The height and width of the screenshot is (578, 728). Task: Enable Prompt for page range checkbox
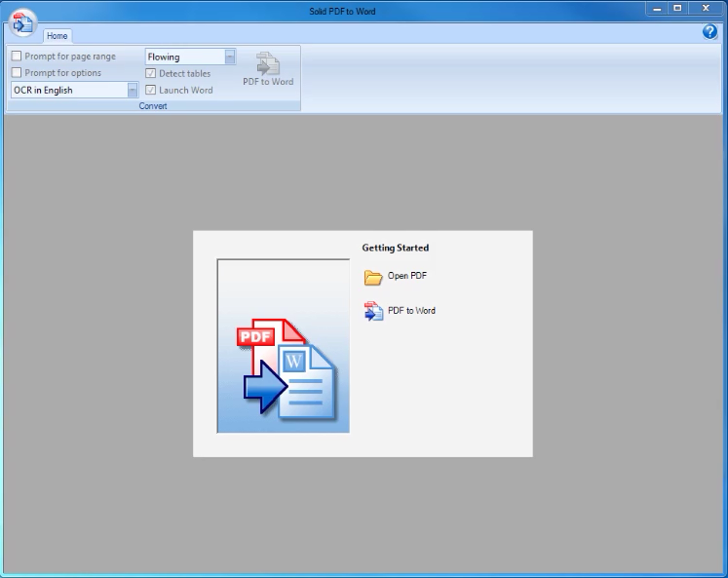click(17, 57)
